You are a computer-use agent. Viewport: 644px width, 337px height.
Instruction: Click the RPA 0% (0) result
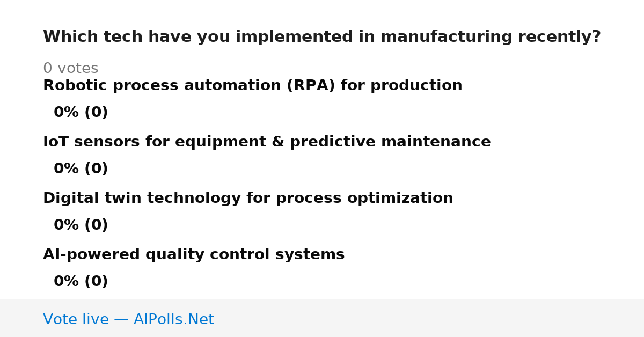click(x=80, y=113)
